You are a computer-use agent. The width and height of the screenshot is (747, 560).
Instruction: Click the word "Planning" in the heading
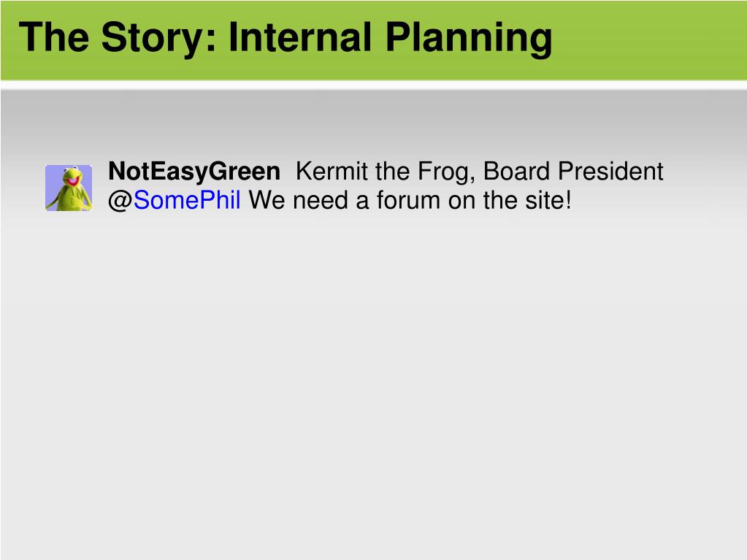tap(469, 39)
